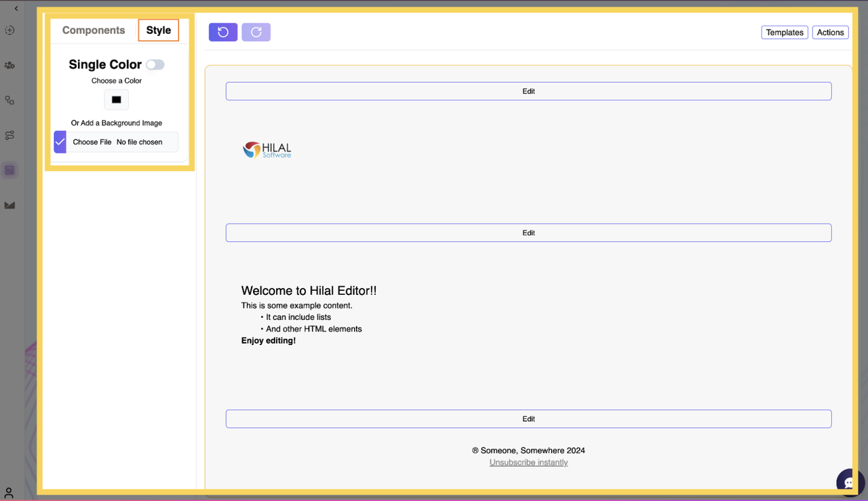Collapse the sidebar with the back chevron

coord(16,8)
